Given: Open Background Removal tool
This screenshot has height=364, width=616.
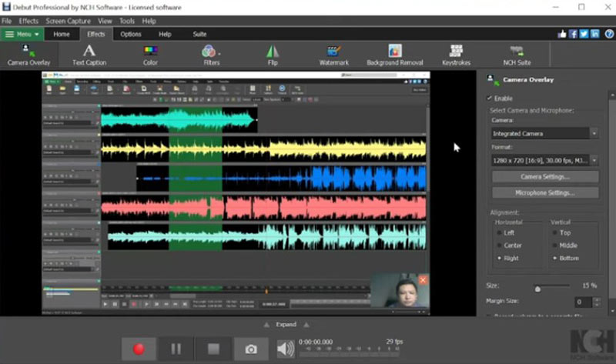Looking at the screenshot, I should [395, 55].
